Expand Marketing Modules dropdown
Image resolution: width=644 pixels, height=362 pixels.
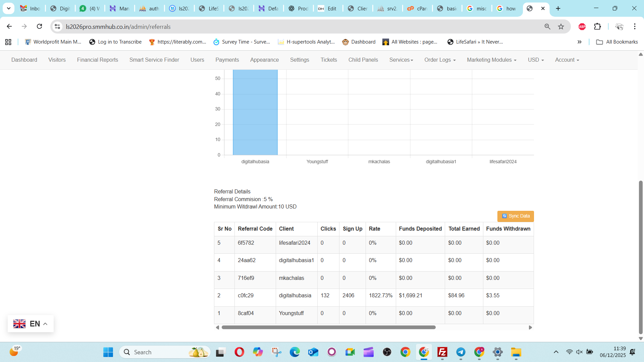coord(491,60)
